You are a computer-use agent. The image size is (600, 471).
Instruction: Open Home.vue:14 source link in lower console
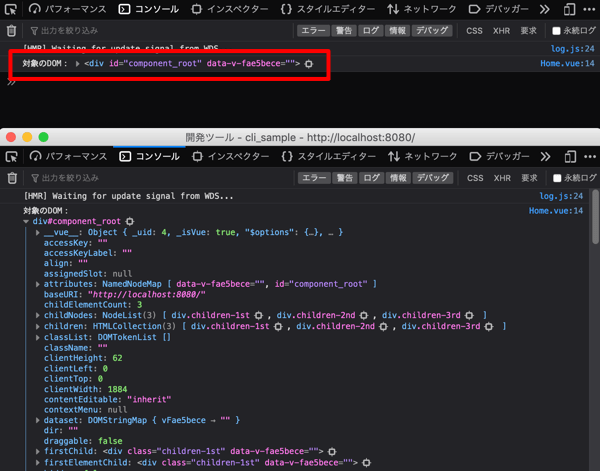(x=556, y=211)
